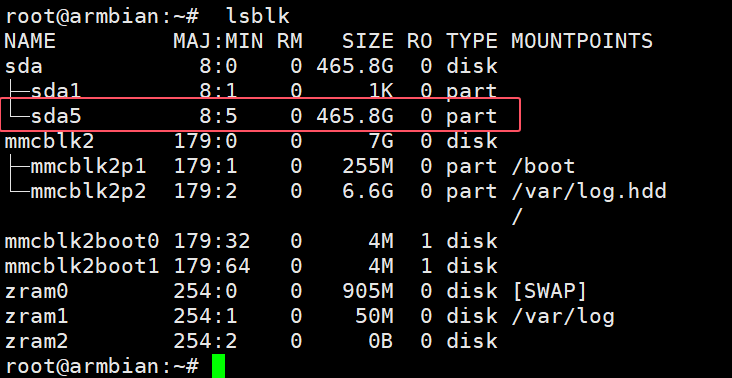Click the 0B size value
The height and width of the screenshot is (378, 732).
[380, 342]
